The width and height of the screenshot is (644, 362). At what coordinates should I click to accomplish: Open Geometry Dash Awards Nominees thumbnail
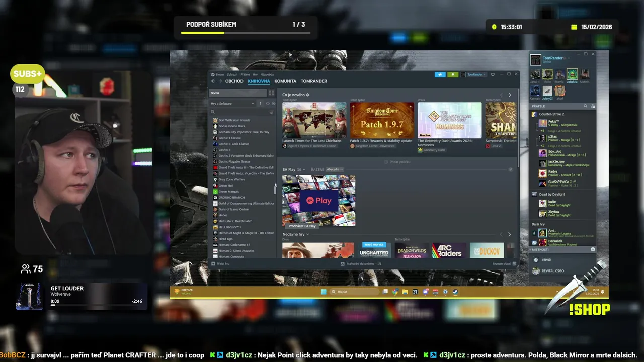tap(449, 120)
